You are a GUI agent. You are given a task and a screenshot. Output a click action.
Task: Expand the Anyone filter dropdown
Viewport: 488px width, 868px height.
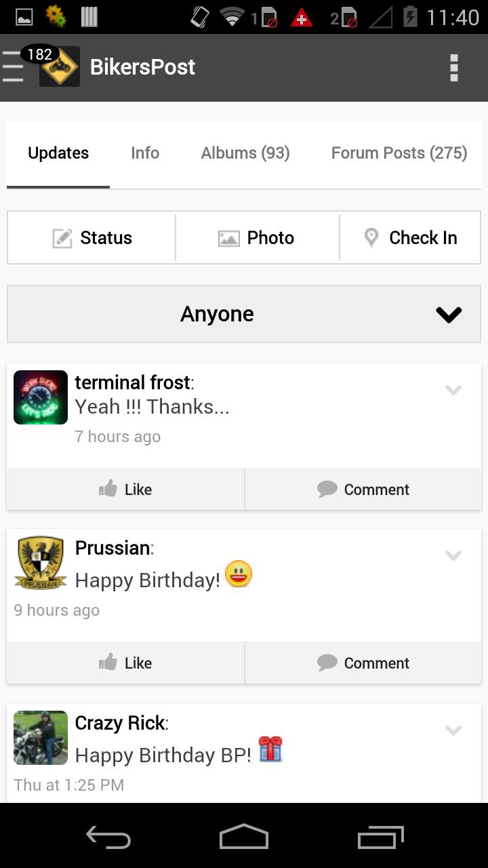[244, 314]
